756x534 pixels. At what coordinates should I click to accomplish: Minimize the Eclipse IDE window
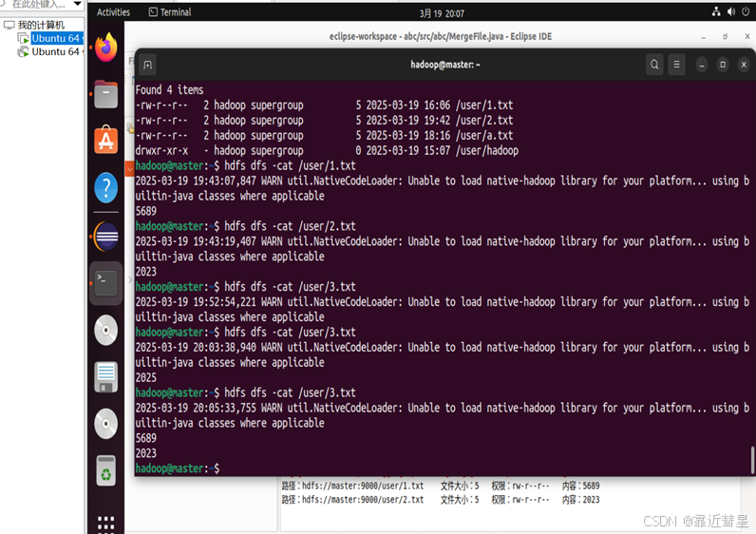click(704, 37)
